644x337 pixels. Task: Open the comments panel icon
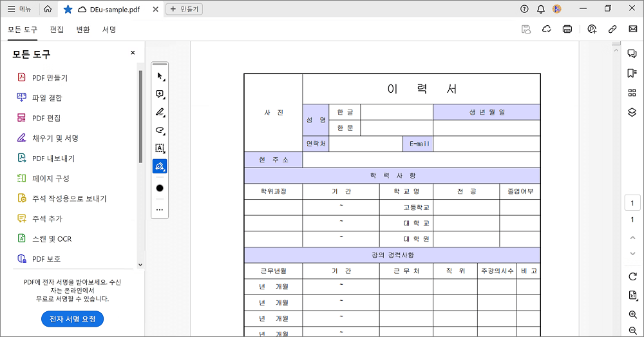(632, 53)
